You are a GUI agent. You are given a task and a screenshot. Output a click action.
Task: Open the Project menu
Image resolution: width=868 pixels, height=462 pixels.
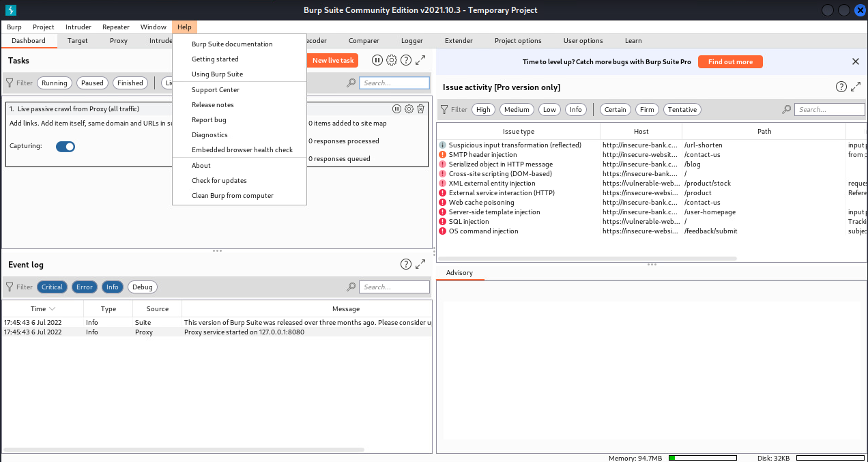click(x=44, y=27)
